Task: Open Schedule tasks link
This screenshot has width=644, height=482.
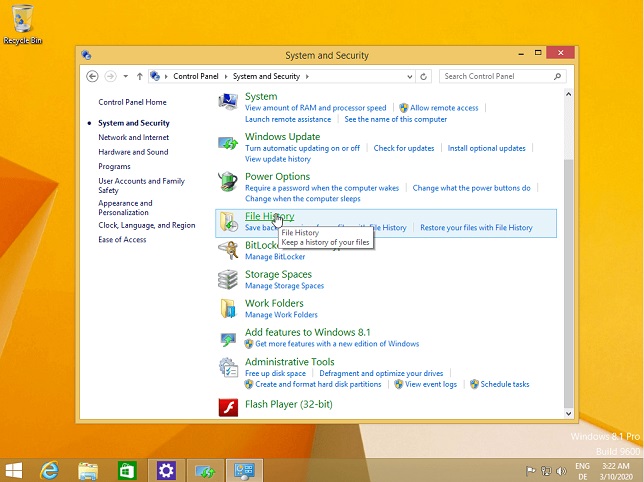Action: click(x=505, y=385)
